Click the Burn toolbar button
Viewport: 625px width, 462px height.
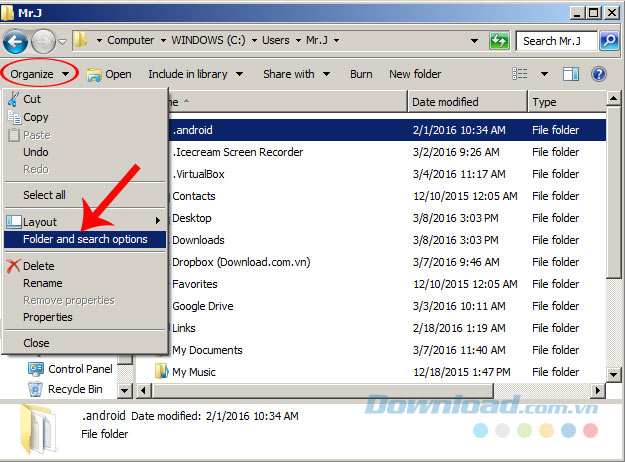[x=361, y=74]
